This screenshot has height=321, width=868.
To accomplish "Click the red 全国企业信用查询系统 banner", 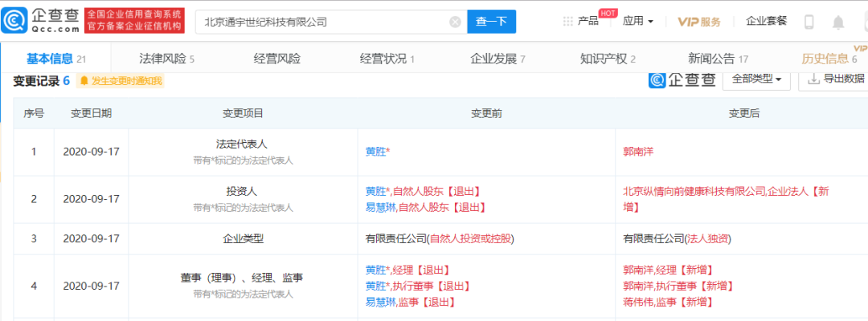I will [x=134, y=21].
